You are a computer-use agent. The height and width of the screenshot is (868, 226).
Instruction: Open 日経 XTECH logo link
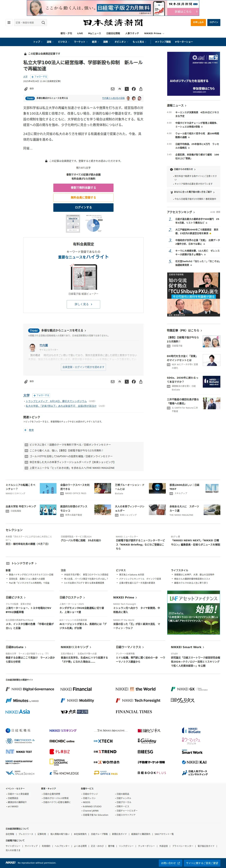pos(103,741)
